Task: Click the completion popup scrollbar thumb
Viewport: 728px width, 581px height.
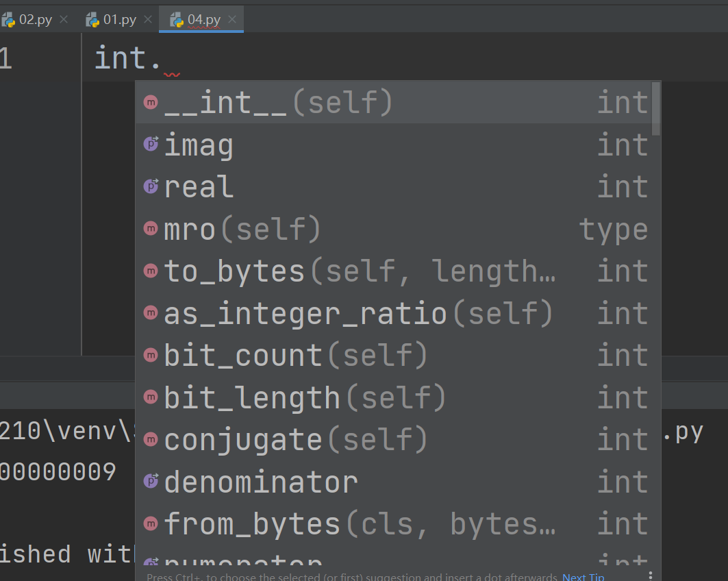Action: (x=656, y=108)
